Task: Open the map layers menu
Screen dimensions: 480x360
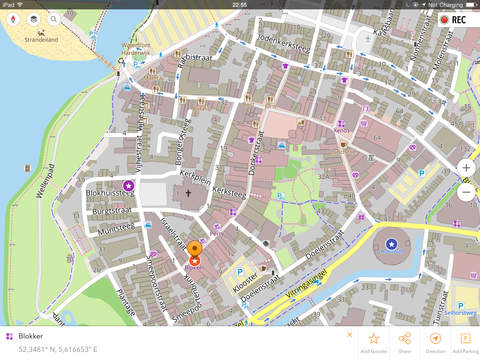Action: (33, 19)
